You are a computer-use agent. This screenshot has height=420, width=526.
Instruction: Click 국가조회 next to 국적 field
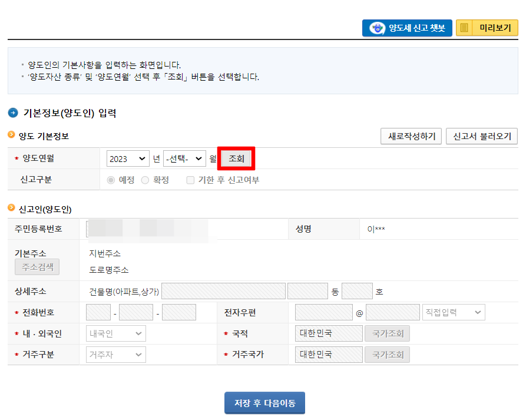[x=387, y=333]
